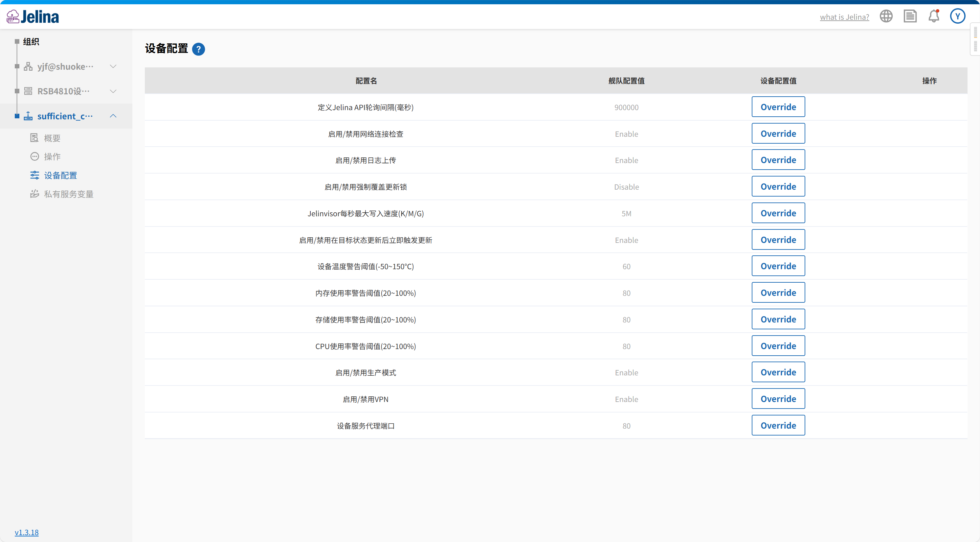
Task: Open the 操作 menu item
Action: (52, 157)
